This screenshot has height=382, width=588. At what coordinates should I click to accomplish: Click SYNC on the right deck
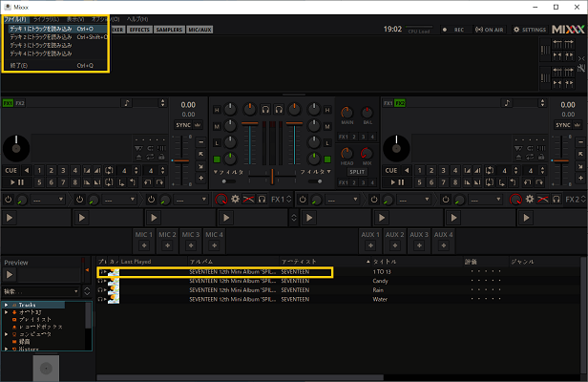click(x=563, y=125)
